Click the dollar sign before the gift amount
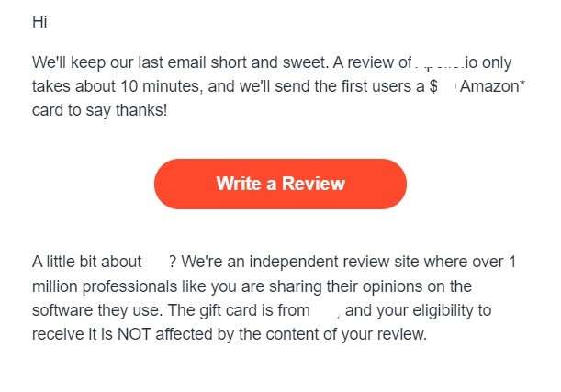Viewport: 561px width, 392px height. [433, 86]
